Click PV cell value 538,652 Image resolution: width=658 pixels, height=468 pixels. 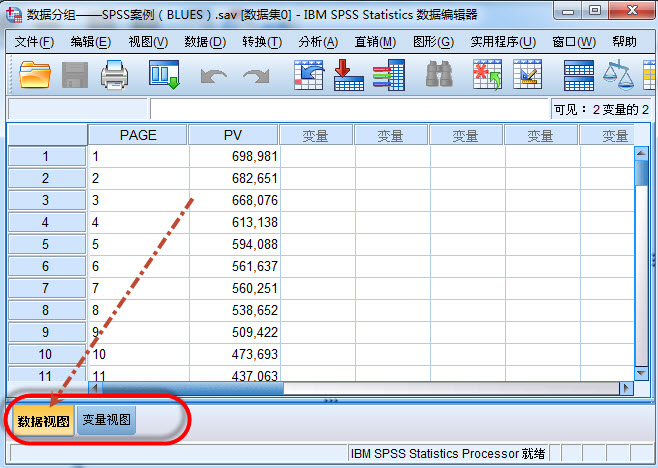(235, 310)
